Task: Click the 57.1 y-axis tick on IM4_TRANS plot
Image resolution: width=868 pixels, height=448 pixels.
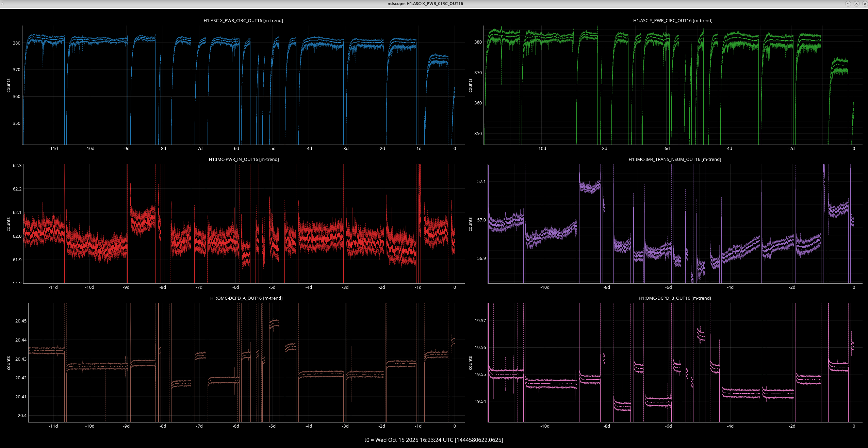Action: tap(481, 182)
